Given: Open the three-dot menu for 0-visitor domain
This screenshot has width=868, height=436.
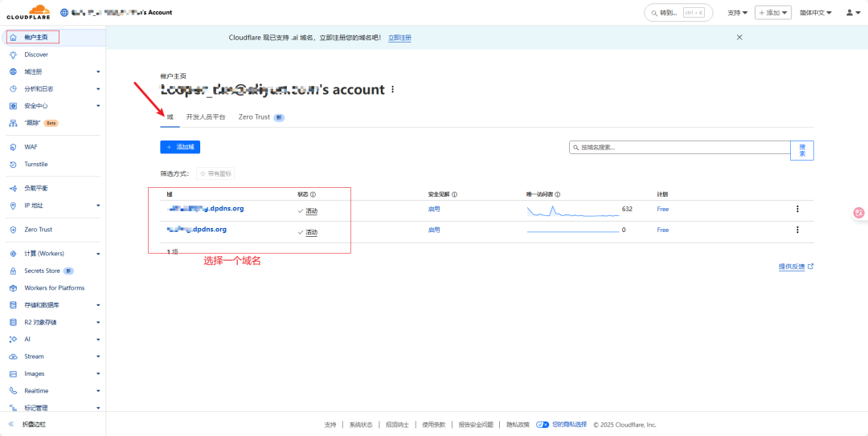Looking at the screenshot, I should (798, 230).
